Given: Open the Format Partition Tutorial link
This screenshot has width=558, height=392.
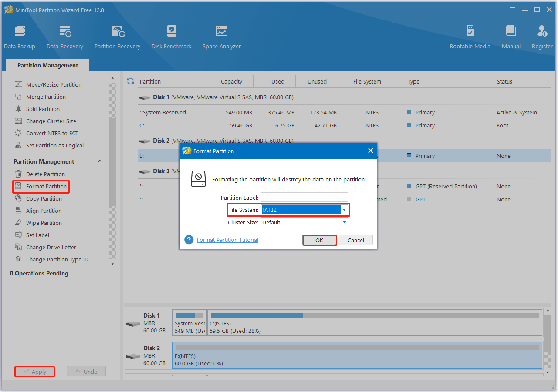Looking at the screenshot, I should coord(227,240).
